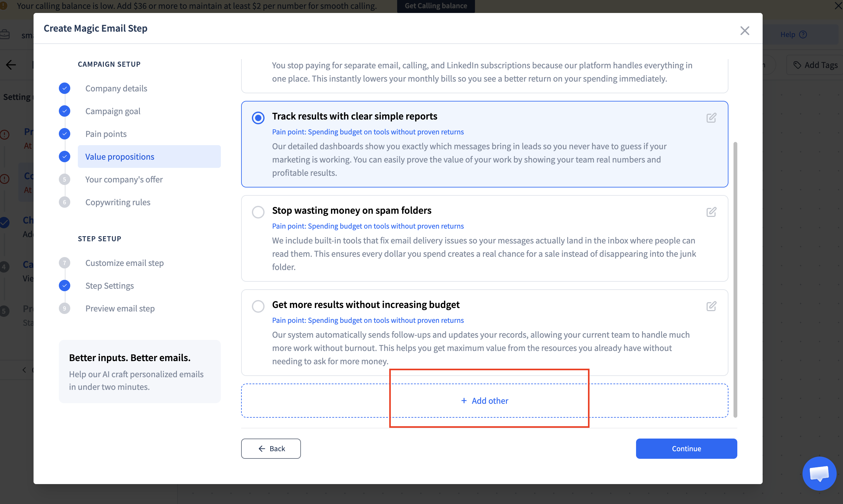Select Get more results without budget radio
843x504 pixels.
258,306
